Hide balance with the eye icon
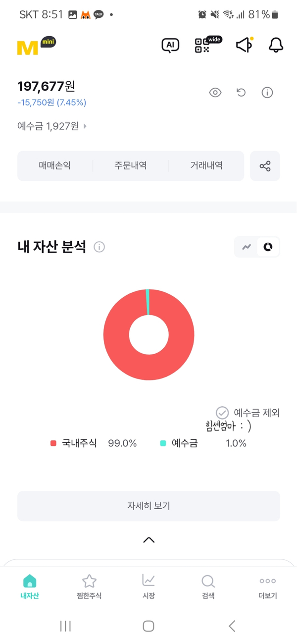The width and height of the screenshot is (297, 644). click(x=215, y=92)
